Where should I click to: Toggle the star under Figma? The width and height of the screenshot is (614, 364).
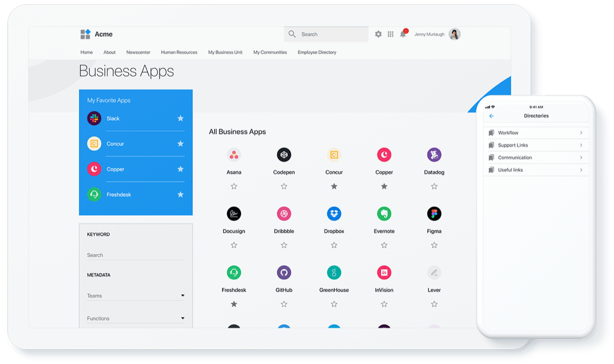point(434,245)
